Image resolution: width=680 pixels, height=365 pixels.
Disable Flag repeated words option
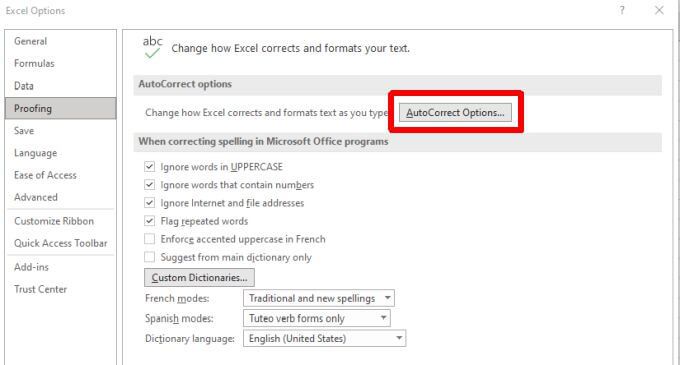pos(150,221)
